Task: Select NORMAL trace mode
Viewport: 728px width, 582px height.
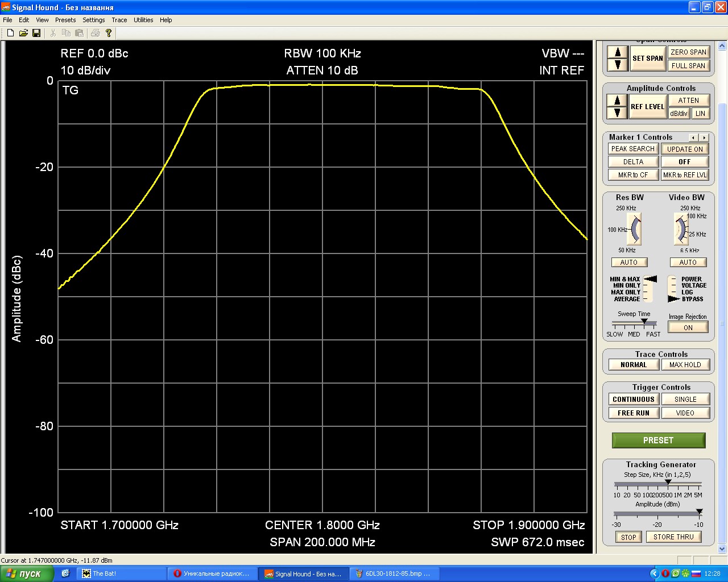Action: 634,365
